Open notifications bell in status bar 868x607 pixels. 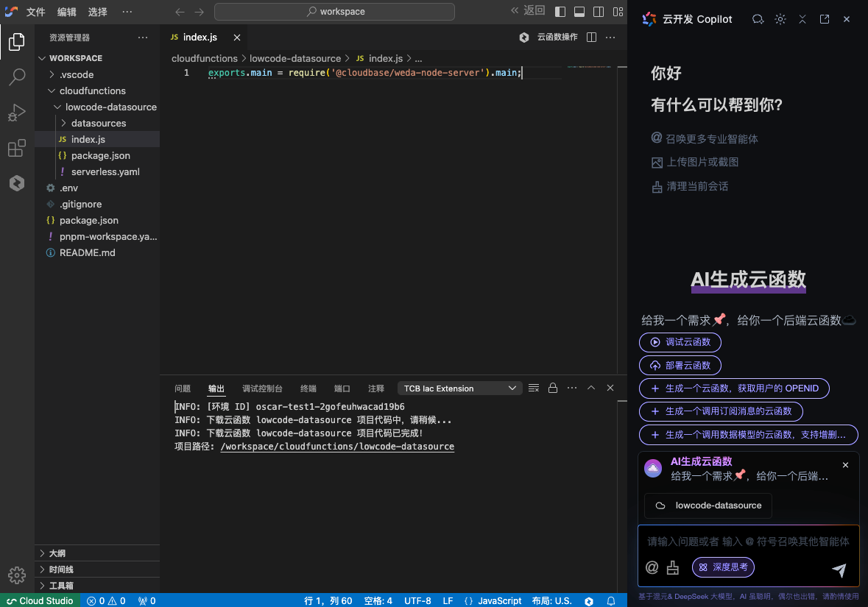[611, 601]
